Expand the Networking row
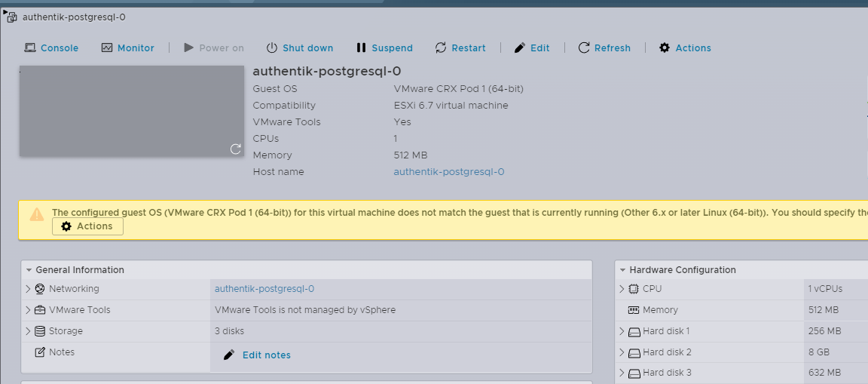 (x=28, y=289)
